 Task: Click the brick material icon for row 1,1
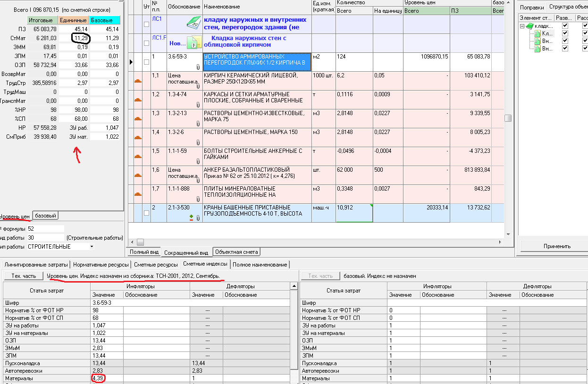139,81
